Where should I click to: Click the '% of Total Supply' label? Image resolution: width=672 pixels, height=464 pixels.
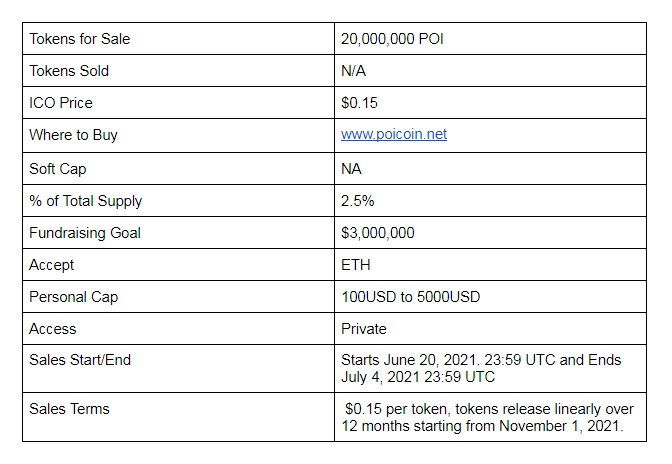[86, 201]
